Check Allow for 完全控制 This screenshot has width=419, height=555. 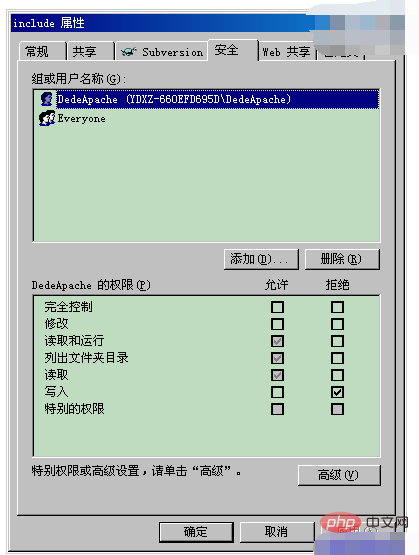[x=277, y=307]
